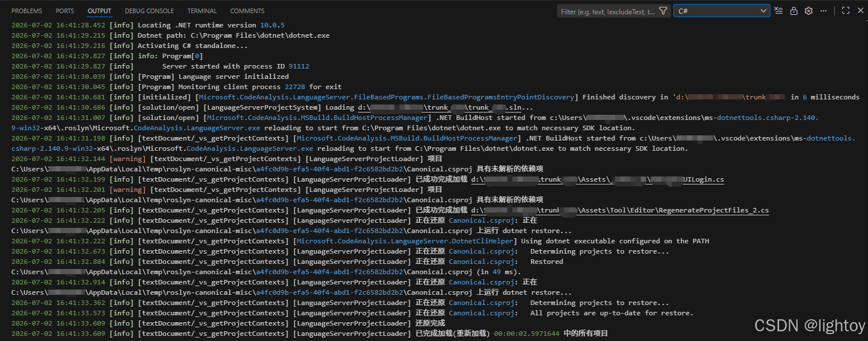Click the elapsed time 00:00:02.5971644
The height and width of the screenshot is (341, 868).
tap(527, 334)
